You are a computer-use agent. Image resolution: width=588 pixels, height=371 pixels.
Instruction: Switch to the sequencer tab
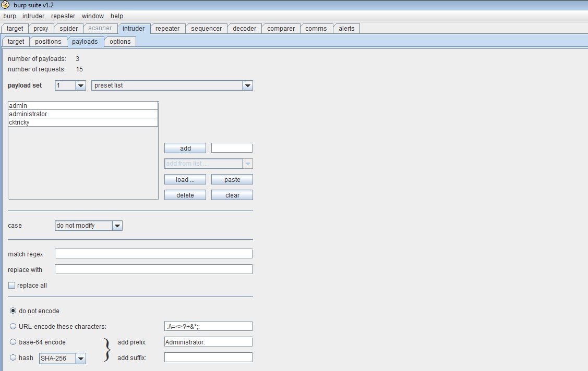click(206, 29)
